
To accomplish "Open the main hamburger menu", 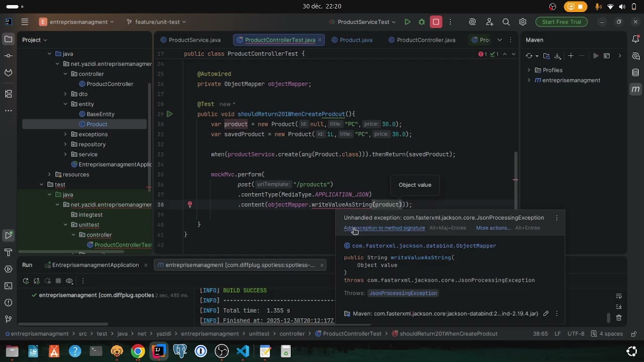I will point(24,22).
